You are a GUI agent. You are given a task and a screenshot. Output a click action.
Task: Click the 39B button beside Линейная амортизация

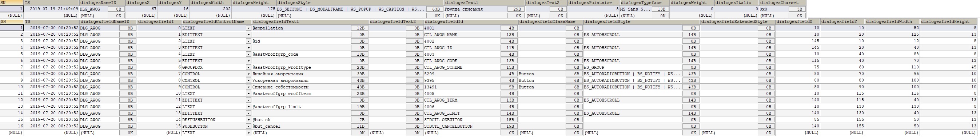[x=359, y=74]
